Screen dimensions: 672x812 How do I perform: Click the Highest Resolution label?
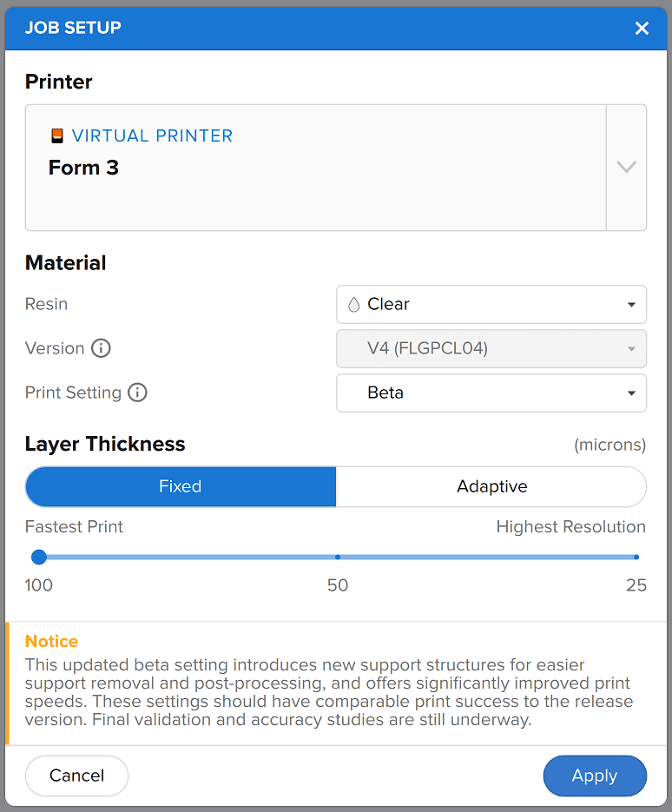coord(570,527)
